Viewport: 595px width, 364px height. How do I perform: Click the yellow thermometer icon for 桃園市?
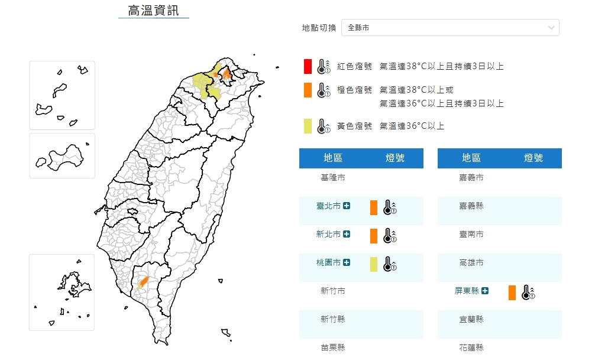click(388, 264)
